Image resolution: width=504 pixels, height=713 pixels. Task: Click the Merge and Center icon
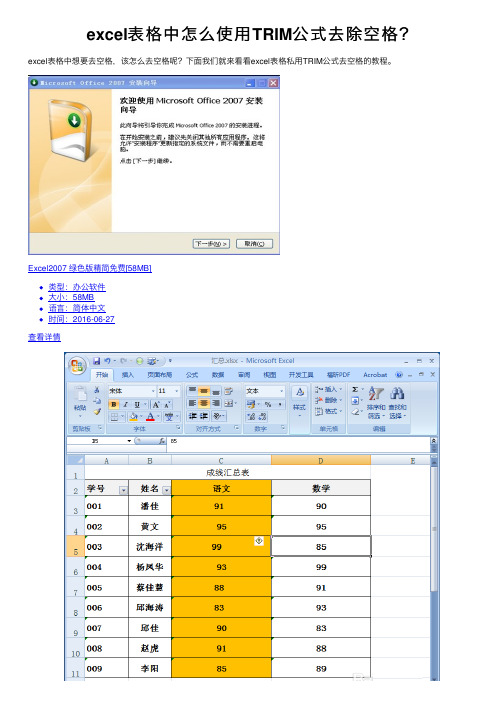click(x=229, y=403)
